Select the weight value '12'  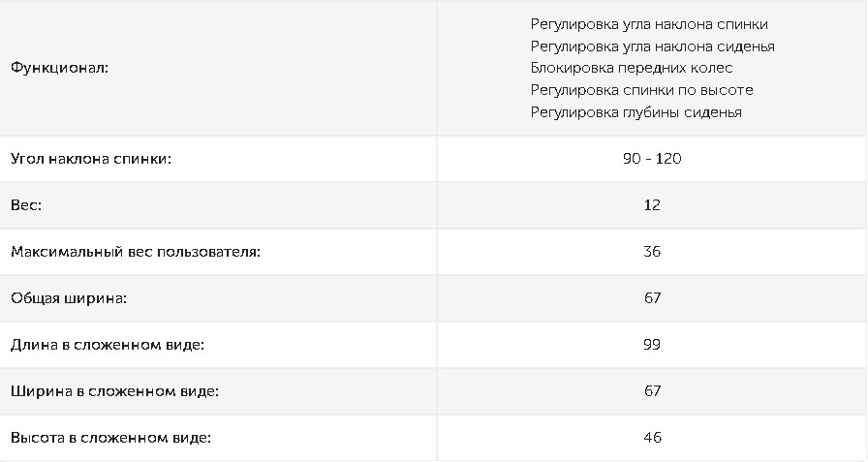(652, 205)
